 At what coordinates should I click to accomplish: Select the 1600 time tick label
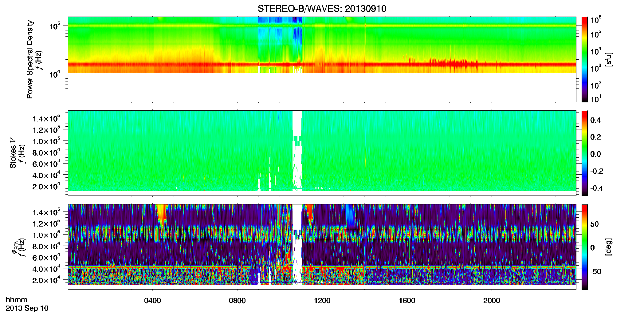point(407,301)
